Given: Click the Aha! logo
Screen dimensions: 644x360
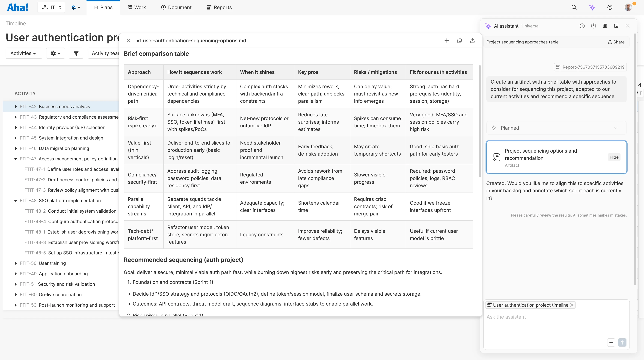Looking at the screenshot, I should 17,7.
